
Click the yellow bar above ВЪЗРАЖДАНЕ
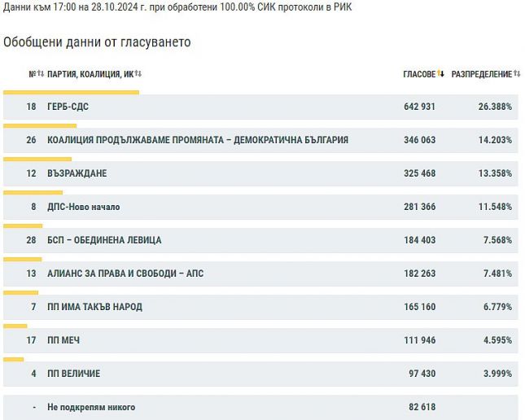[37, 159]
